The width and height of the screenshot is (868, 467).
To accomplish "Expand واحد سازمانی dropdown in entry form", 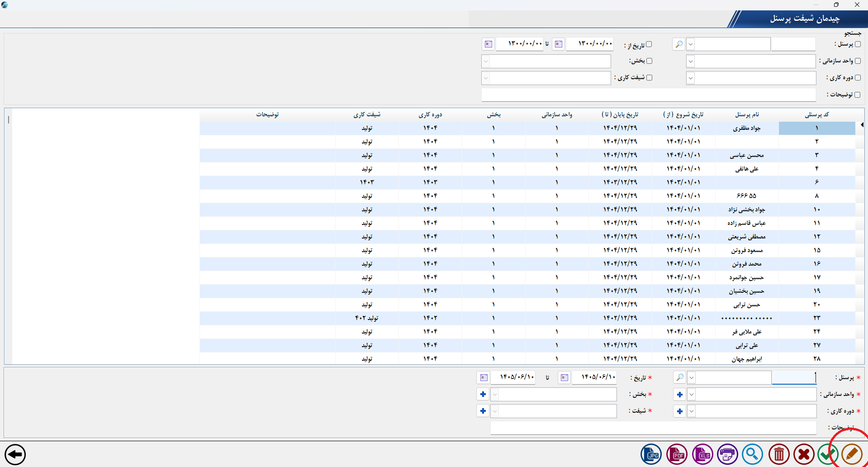I will click(692, 395).
